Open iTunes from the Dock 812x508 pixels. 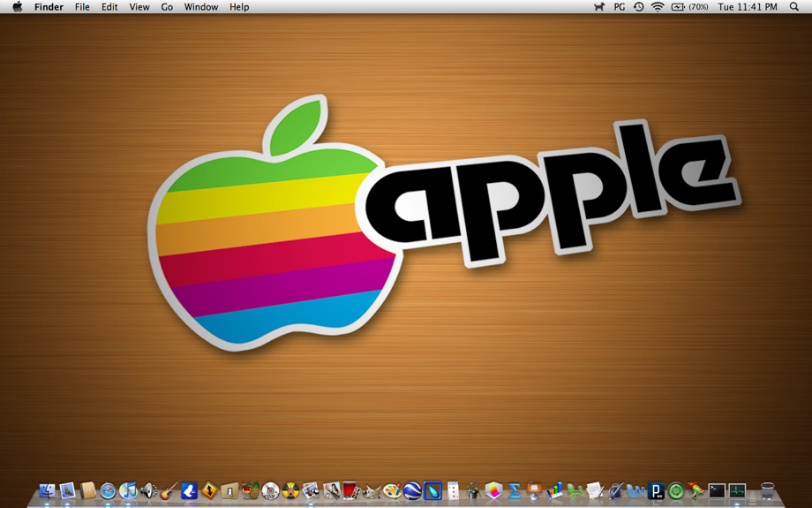[x=128, y=490]
